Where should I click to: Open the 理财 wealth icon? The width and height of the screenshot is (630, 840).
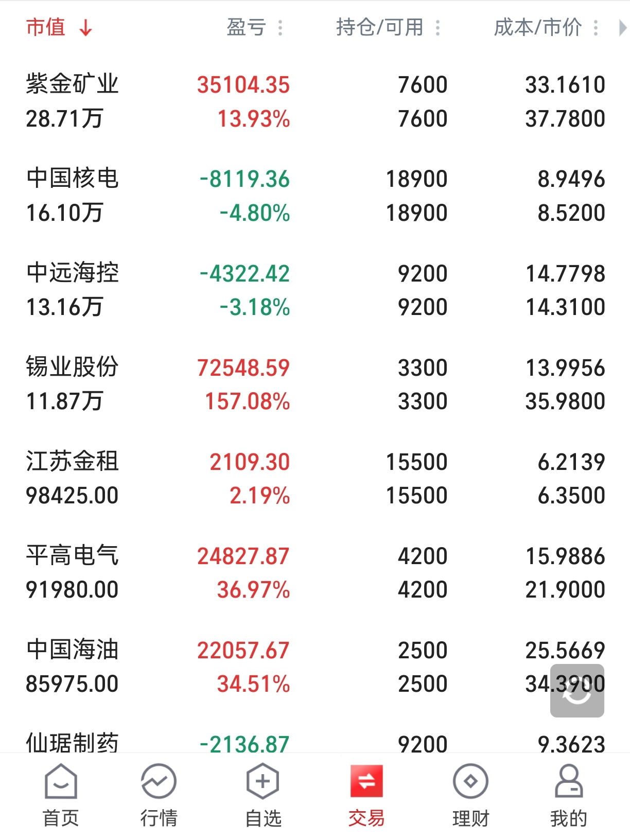[470, 781]
